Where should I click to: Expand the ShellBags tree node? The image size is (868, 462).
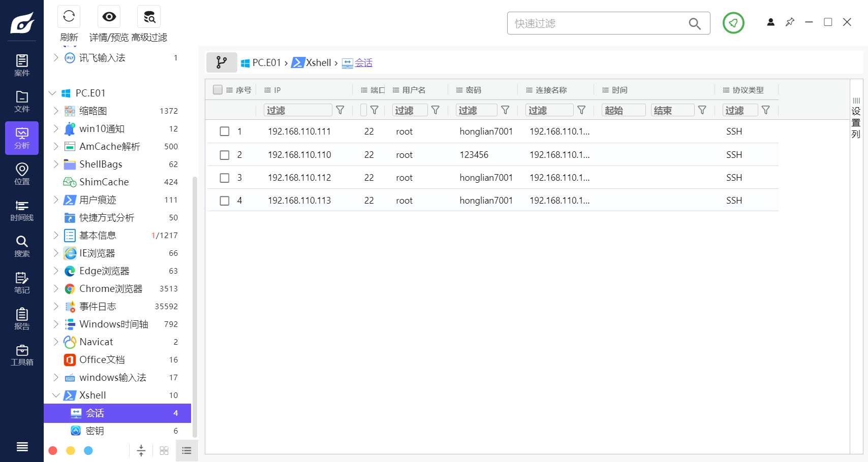(x=56, y=164)
